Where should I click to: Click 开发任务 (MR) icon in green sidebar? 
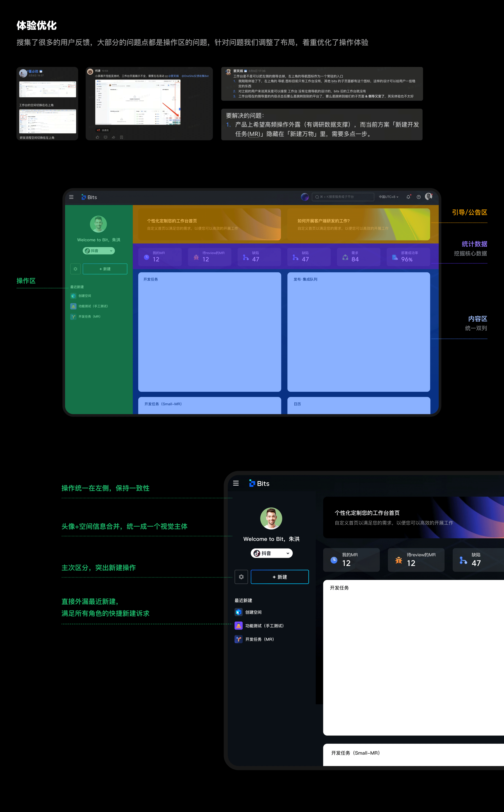click(x=73, y=316)
